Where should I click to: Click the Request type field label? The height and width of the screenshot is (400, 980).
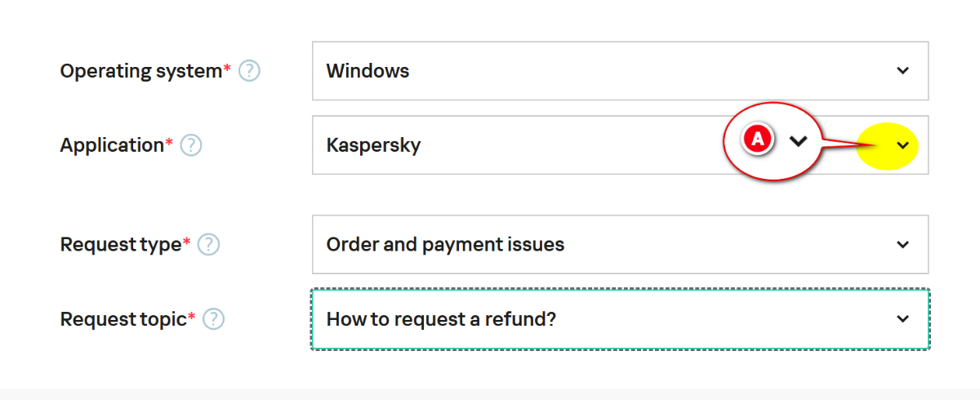point(121,244)
